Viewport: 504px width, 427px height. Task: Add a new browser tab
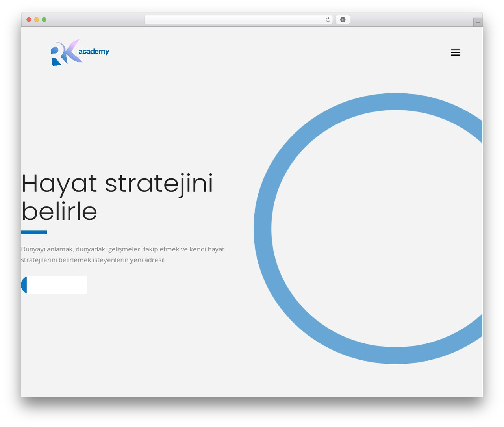click(478, 22)
